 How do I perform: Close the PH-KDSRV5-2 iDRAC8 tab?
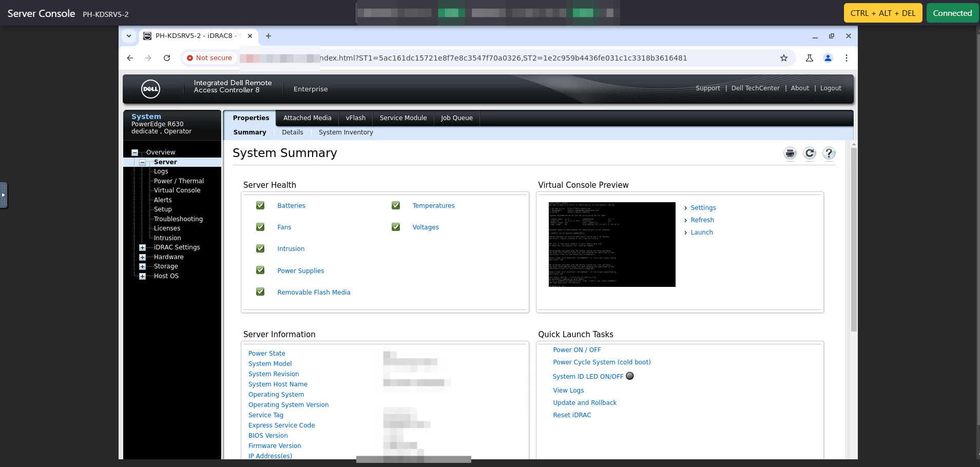coord(250,36)
